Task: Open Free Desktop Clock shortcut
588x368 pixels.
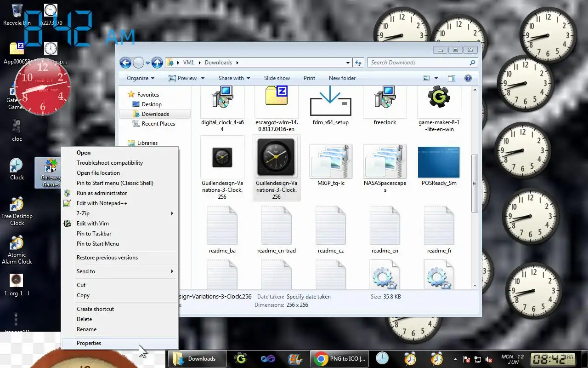Action: pyautogui.click(x=17, y=212)
